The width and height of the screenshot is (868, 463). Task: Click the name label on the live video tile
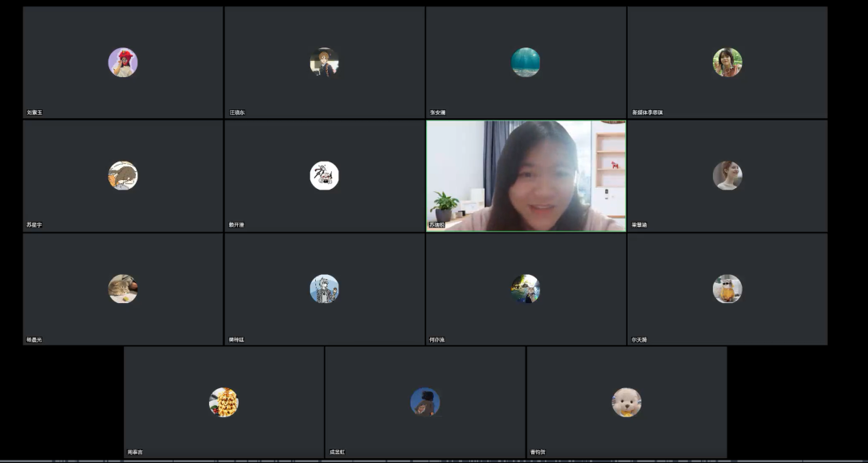437,225
